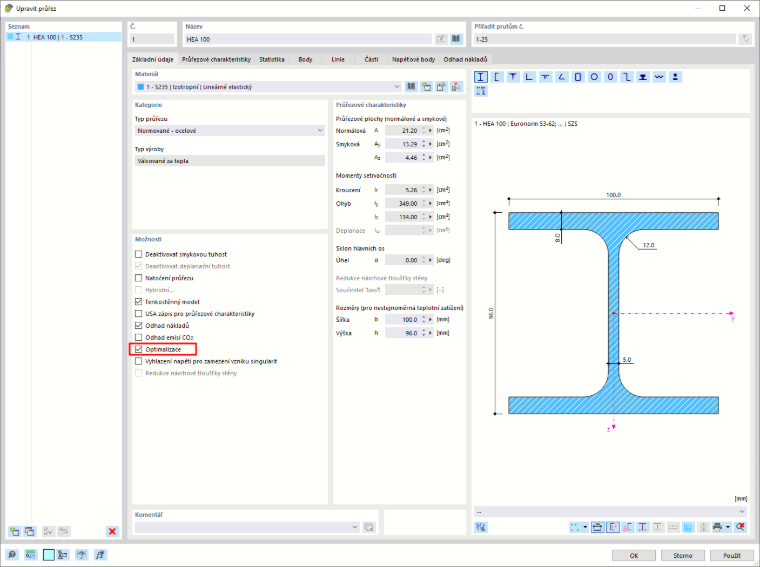
Task: Show stress points T-icon in preview
Action: 643,527
